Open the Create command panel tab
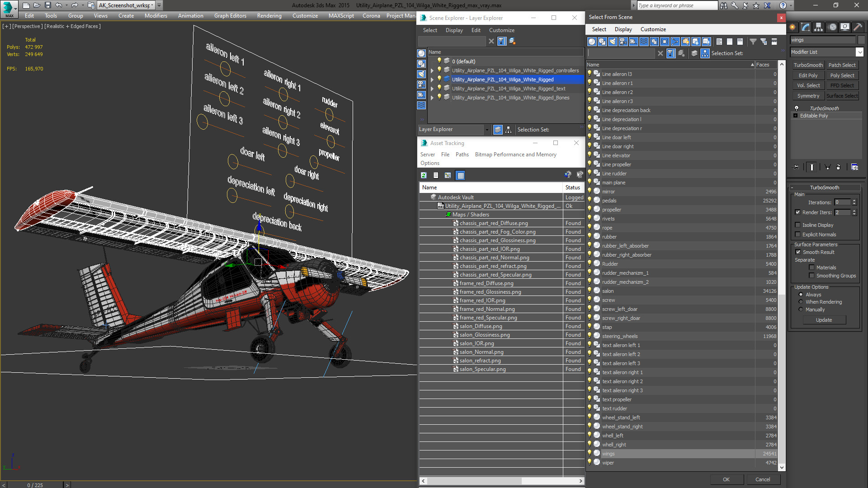 [x=793, y=27]
